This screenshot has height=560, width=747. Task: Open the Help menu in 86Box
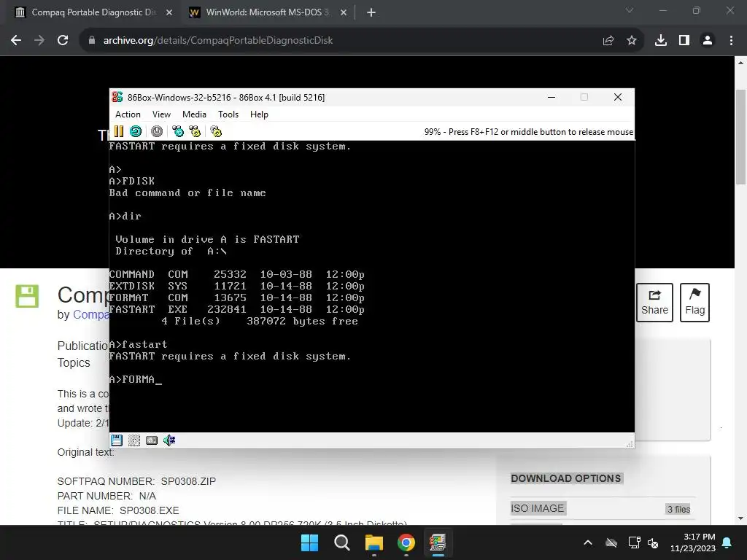pyautogui.click(x=259, y=114)
